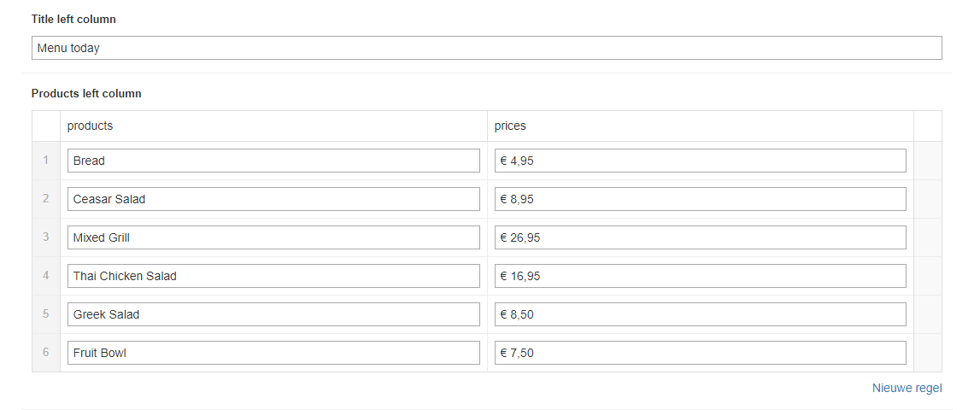This screenshot has height=410, width=980.
Task: Click the € 4,95 price field
Action: pos(700,161)
